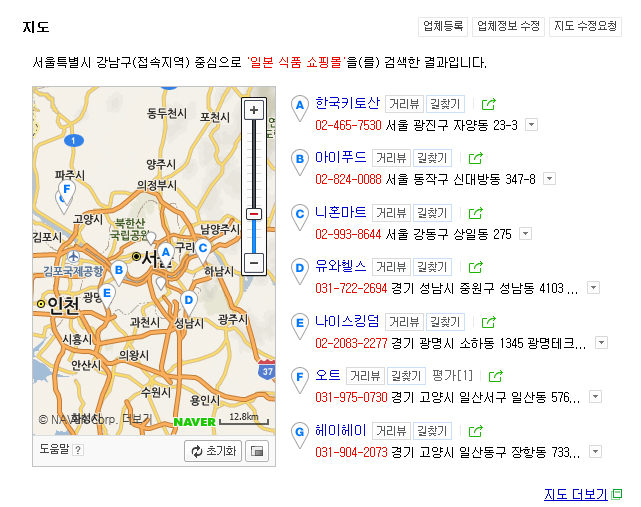Viewport: 641px width, 507px height.
Task: Reset the map with 초기화 button
Action: pos(213,451)
